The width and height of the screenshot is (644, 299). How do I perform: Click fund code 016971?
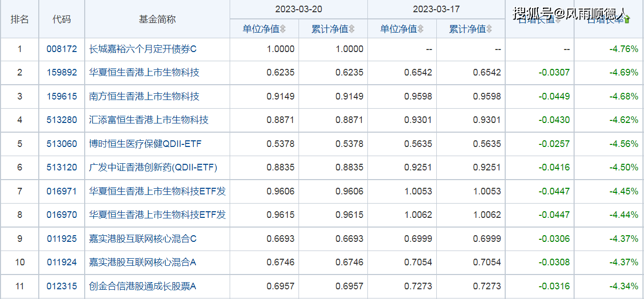[61, 191]
